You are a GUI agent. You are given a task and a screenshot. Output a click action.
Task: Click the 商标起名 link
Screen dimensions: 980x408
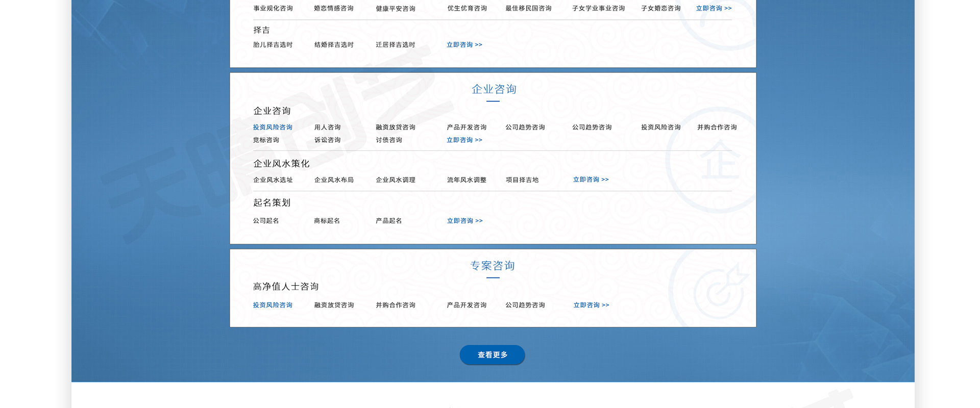point(327,221)
